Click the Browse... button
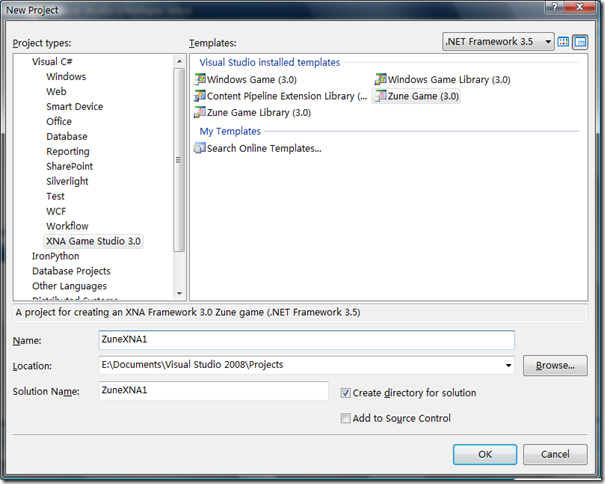The height and width of the screenshot is (484, 605). (x=555, y=366)
